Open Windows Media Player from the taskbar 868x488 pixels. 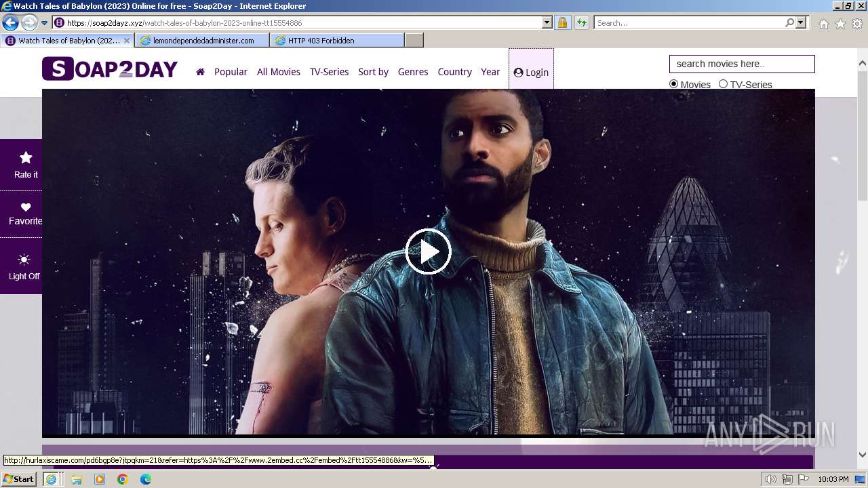100,479
